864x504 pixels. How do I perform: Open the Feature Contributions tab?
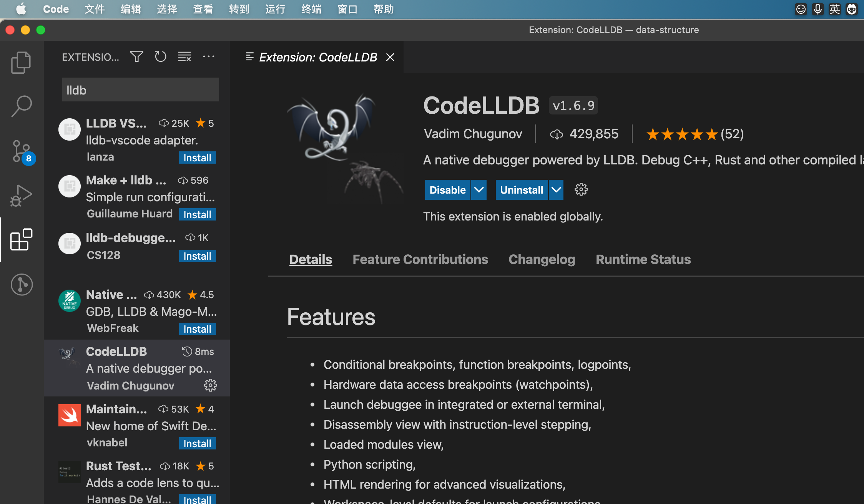pos(420,259)
